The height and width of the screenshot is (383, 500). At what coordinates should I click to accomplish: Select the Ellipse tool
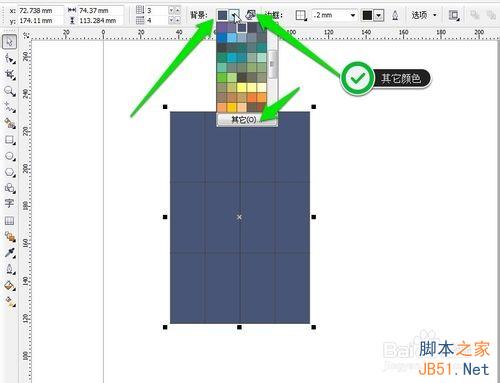[10, 156]
